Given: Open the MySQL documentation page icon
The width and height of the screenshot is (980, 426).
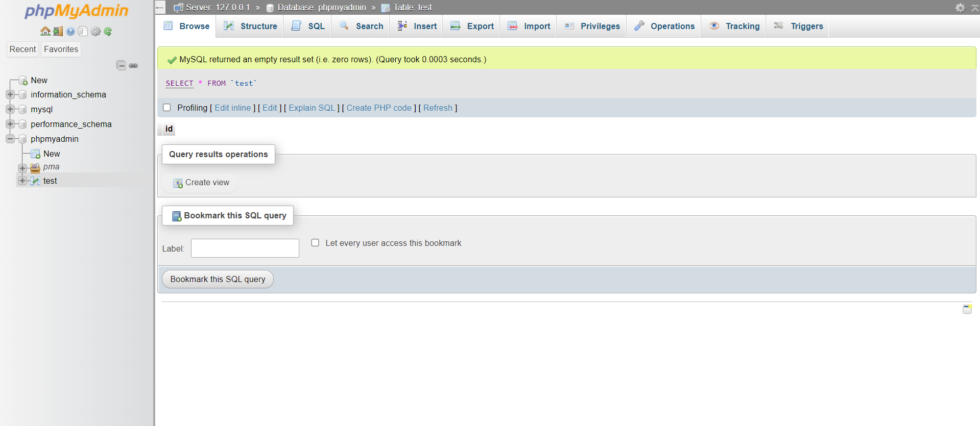Looking at the screenshot, I should pos(83,31).
